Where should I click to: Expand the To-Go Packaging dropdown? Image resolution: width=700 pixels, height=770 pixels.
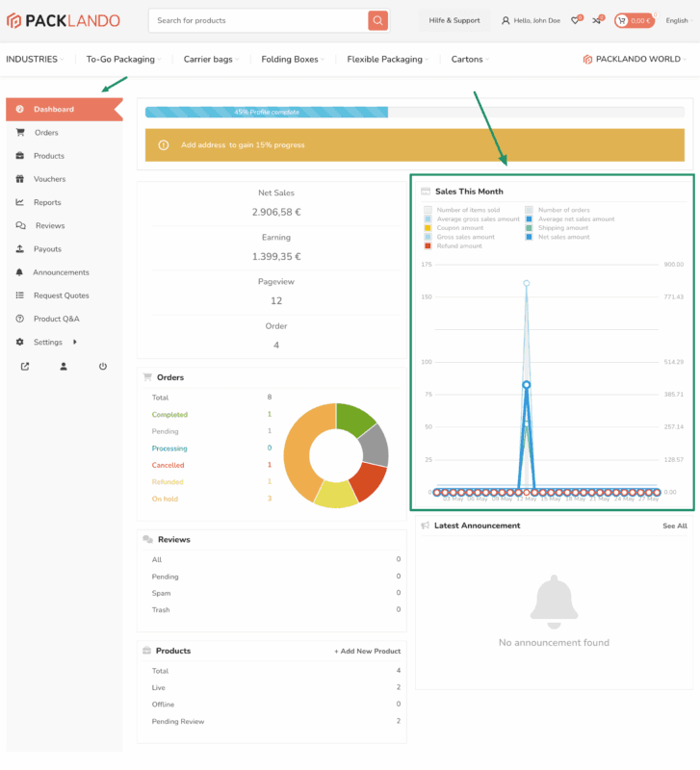click(x=123, y=60)
